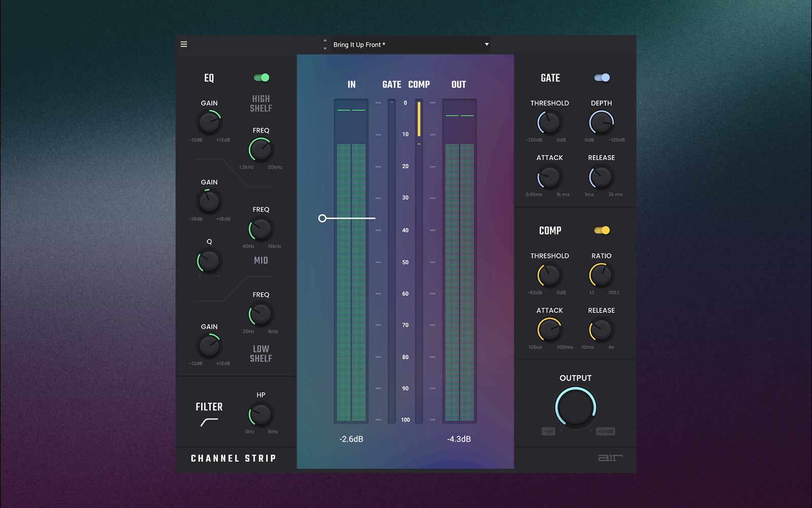
Task: Click the Low Shelf FREQ knob
Action: click(261, 315)
